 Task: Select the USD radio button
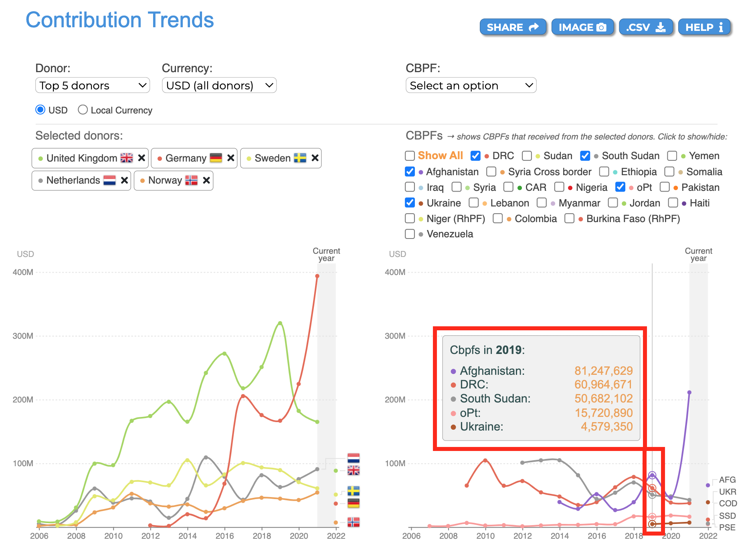click(40, 110)
